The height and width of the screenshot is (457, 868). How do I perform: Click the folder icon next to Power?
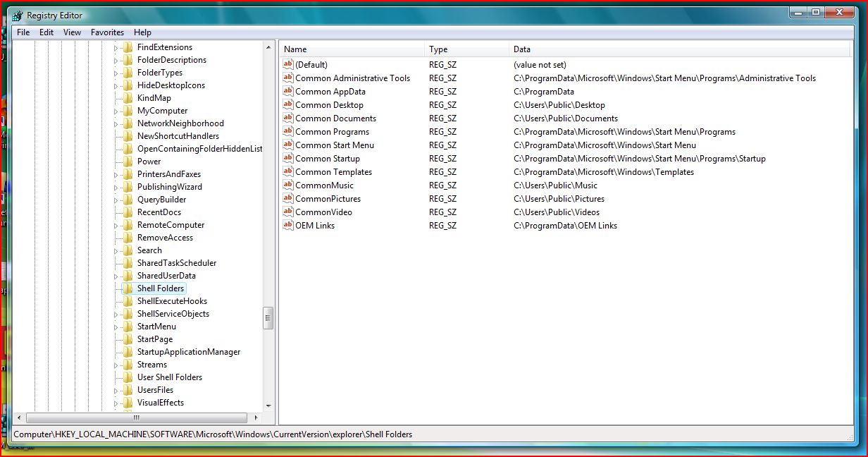pos(128,162)
